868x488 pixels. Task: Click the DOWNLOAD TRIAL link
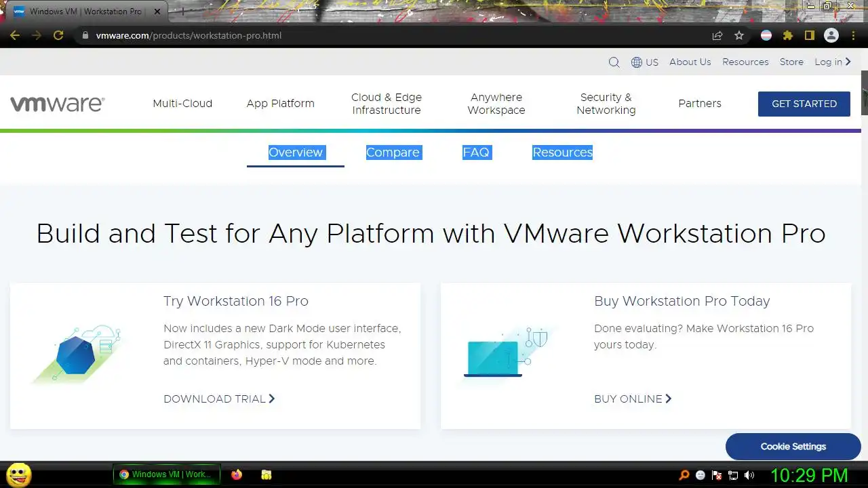tap(219, 399)
